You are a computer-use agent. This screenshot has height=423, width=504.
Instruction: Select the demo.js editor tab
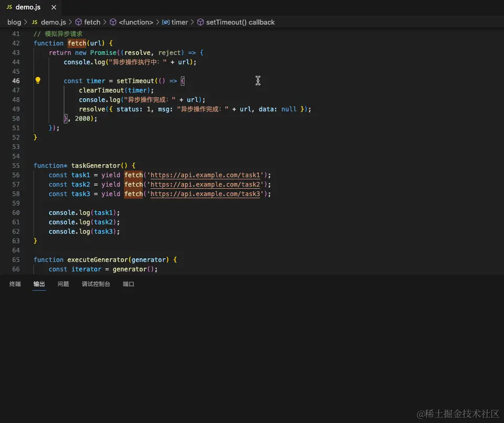31,7
